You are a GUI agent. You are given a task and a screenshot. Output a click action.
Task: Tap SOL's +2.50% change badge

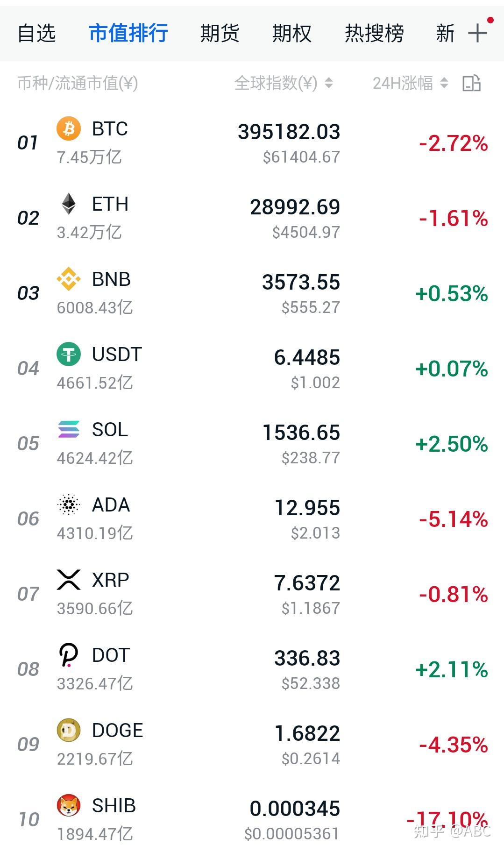451,444
